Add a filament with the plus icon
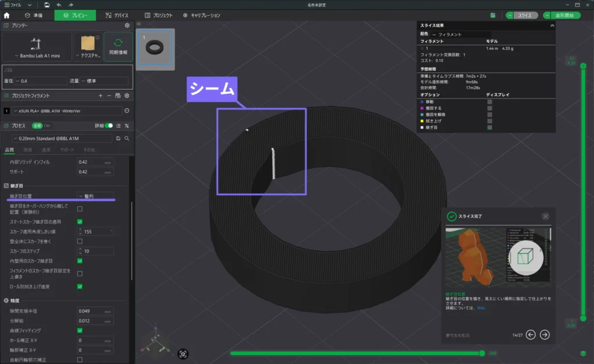This screenshot has width=594, height=364. point(100,95)
